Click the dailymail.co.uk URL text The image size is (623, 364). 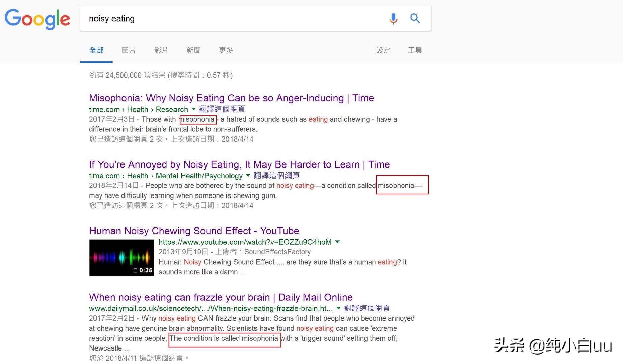pyautogui.click(x=211, y=308)
